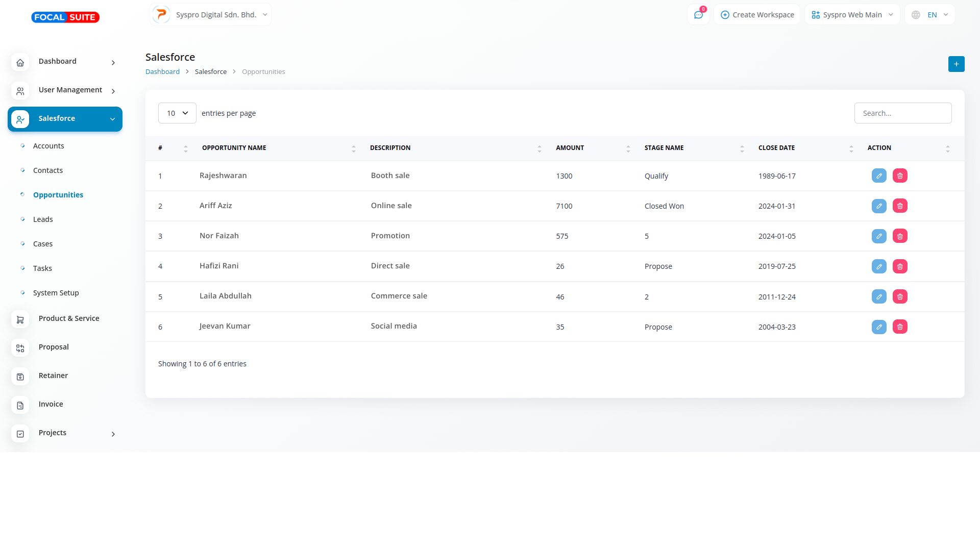
Task: Open the entries per page dropdown
Action: pyautogui.click(x=177, y=113)
